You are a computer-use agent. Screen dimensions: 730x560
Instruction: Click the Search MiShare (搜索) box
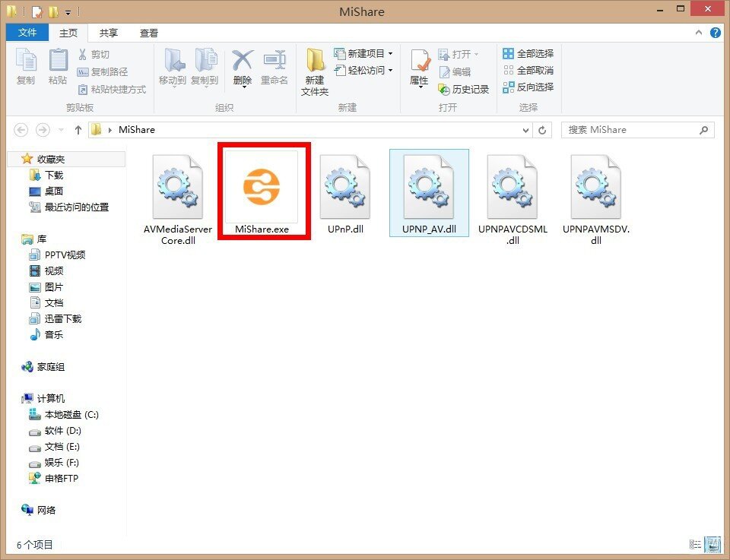click(x=637, y=130)
